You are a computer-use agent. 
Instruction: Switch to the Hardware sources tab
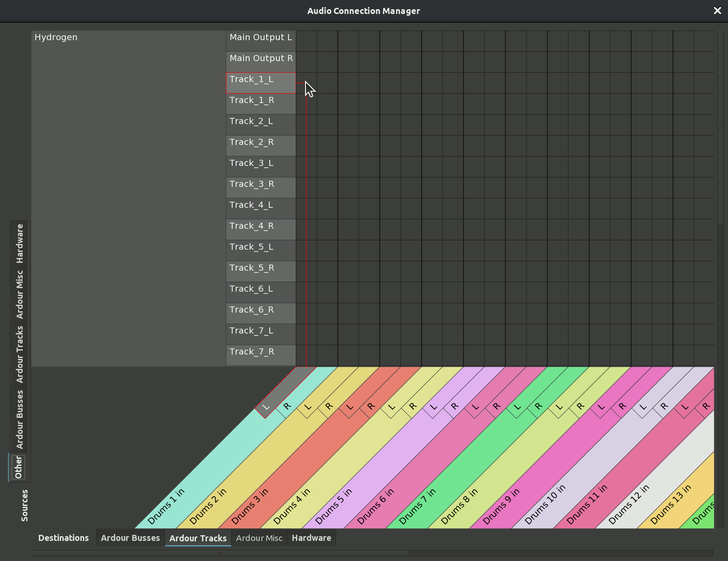(20, 243)
